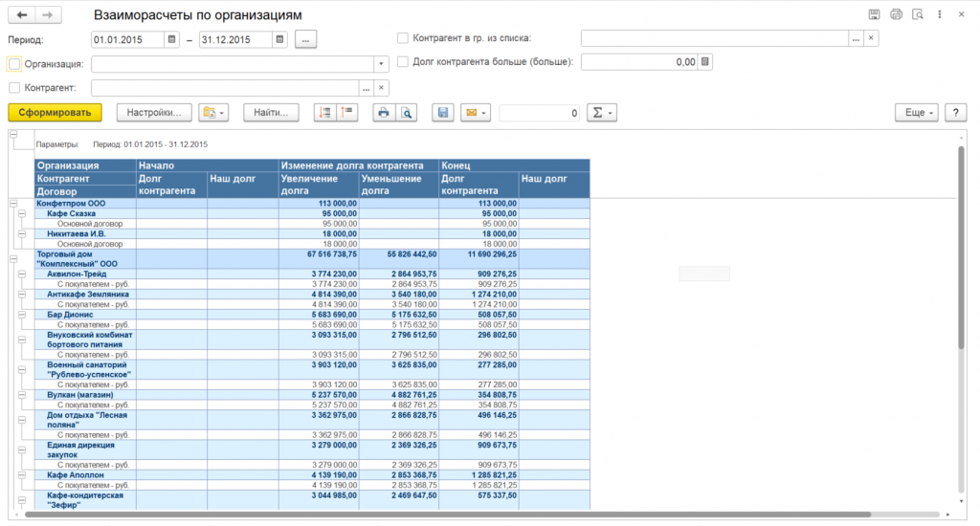The image size is (980, 526).
Task: Open calculator for the debt amount field
Action: 705,62
